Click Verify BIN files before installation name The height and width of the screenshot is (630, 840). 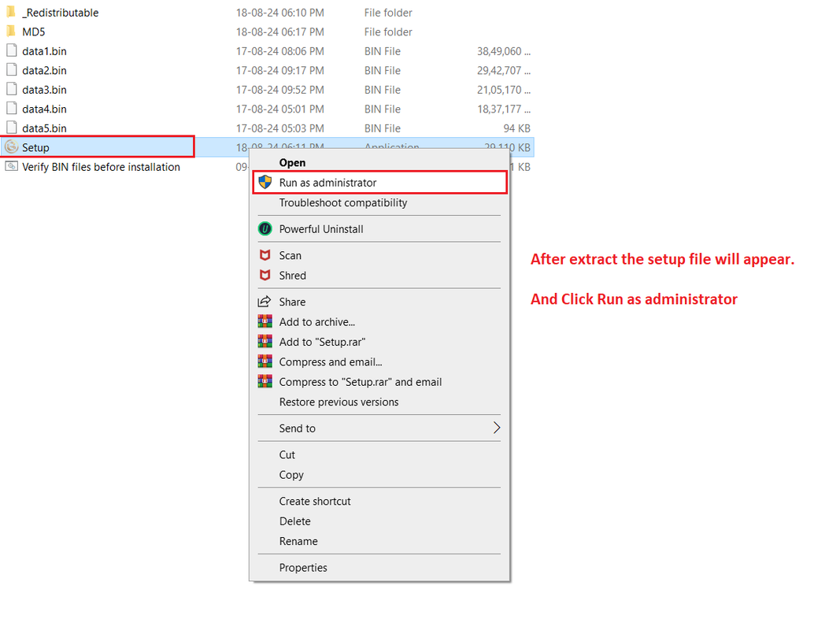(101, 167)
